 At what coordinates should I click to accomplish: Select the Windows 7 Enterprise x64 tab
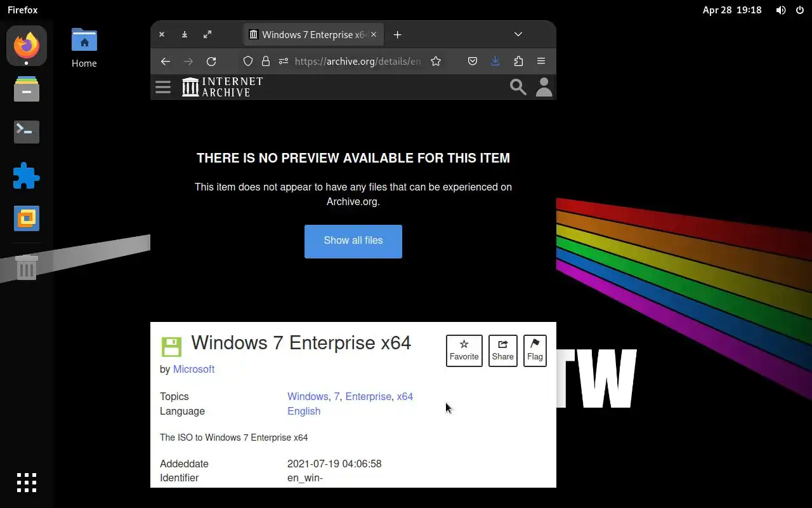[x=313, y=35]
